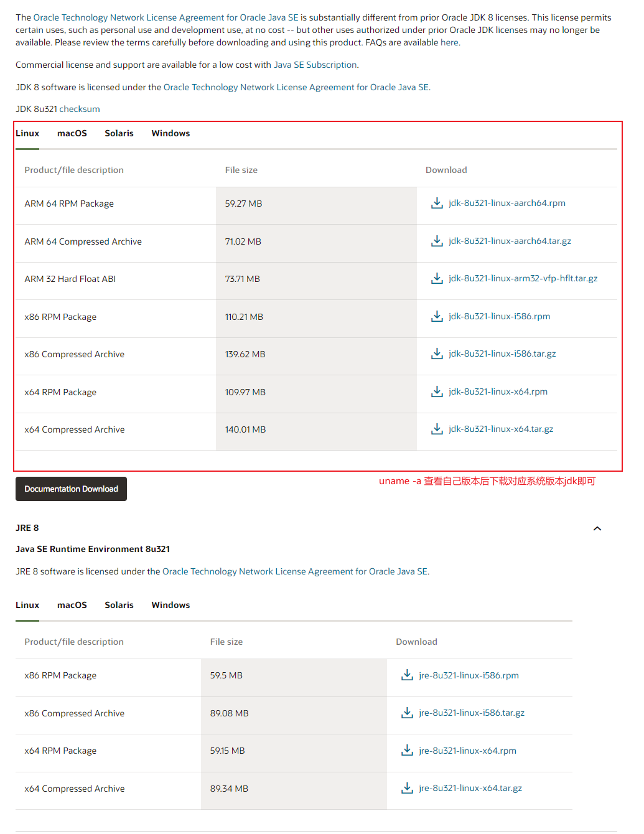The width and height of the screenshot is (644, 834).
Task: Click download icon for jre-8u321-linux-x64.tar.gz
Action: [x=407, y=788]
